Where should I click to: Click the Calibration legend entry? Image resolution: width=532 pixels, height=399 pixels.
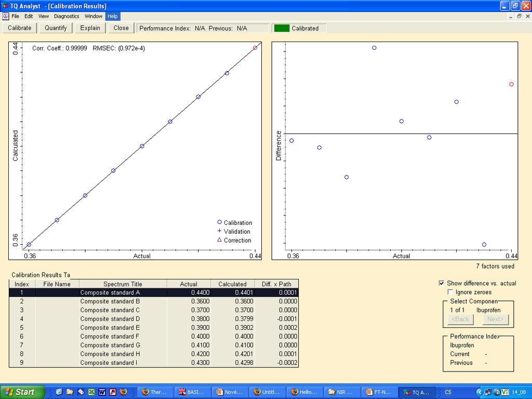click(234, 222)
